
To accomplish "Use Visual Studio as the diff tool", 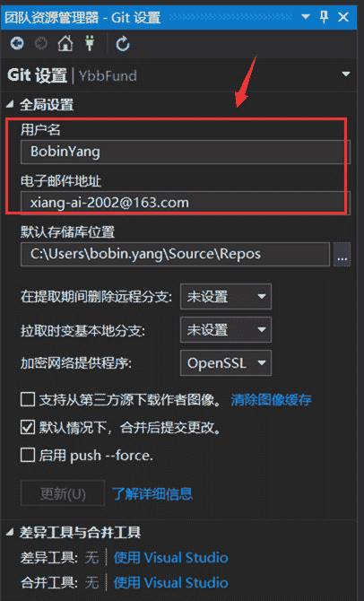I will pos(170,558).
